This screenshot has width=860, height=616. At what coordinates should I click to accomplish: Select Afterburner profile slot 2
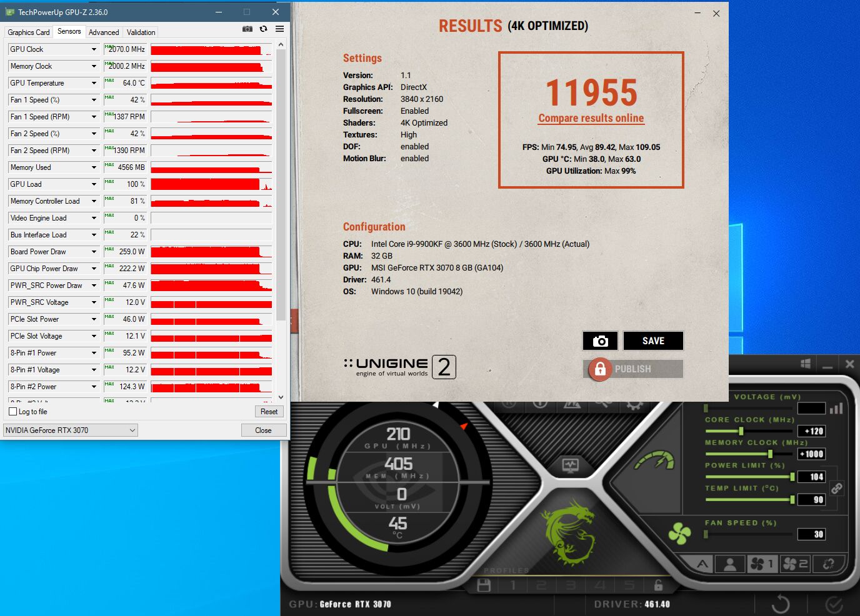(x=541, y=585)
